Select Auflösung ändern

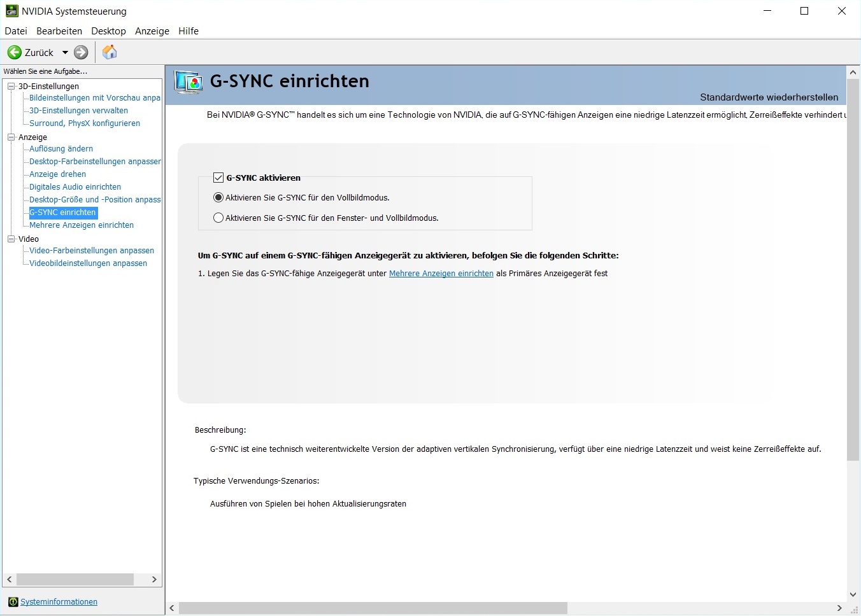pos(61,148)
